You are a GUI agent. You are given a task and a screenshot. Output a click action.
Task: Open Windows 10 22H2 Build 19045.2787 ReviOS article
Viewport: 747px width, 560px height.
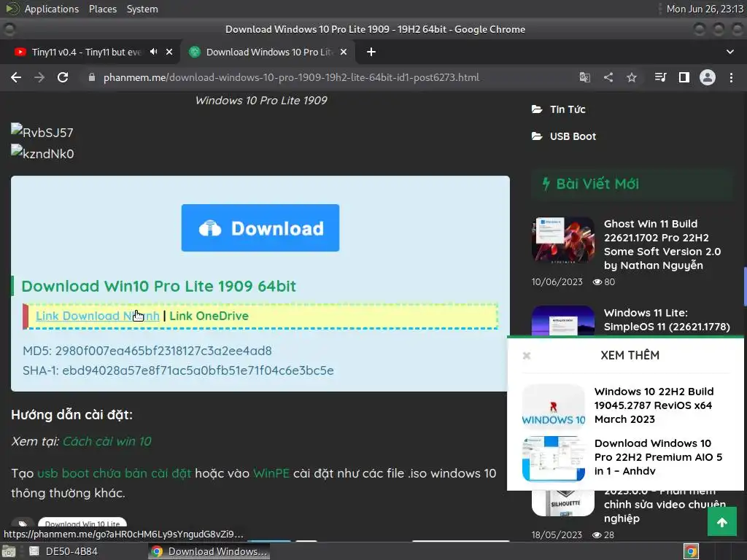tap(654, 405)
